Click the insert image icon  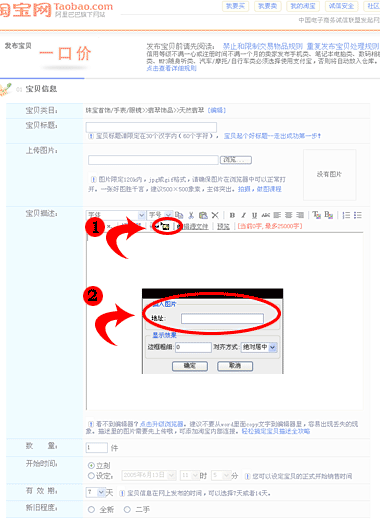166,227
